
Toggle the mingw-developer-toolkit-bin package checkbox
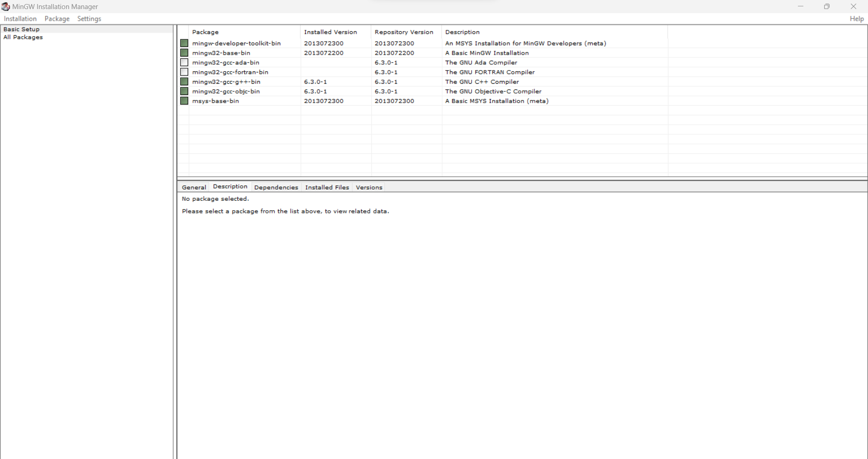click(184, 43)
